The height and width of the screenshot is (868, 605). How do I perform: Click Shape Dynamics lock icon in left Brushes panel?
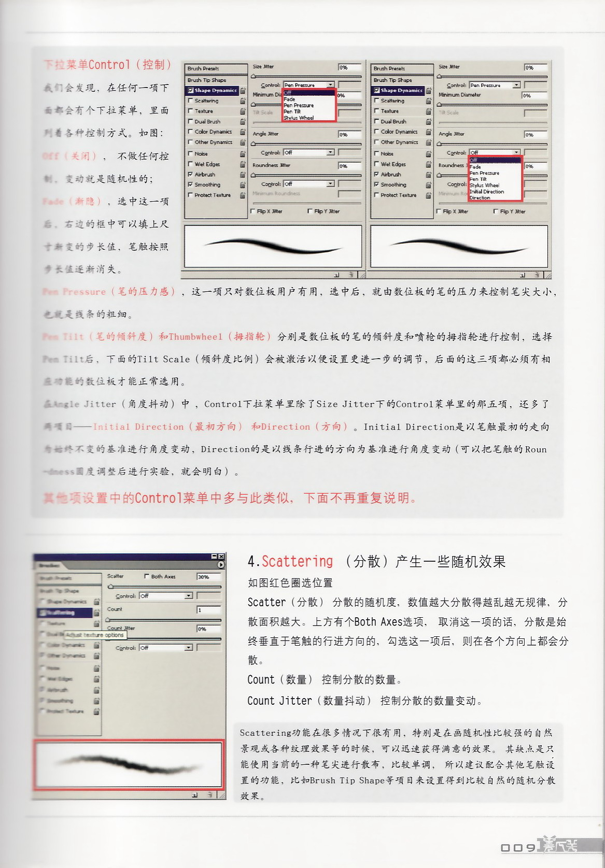click(x=243, y=90)
